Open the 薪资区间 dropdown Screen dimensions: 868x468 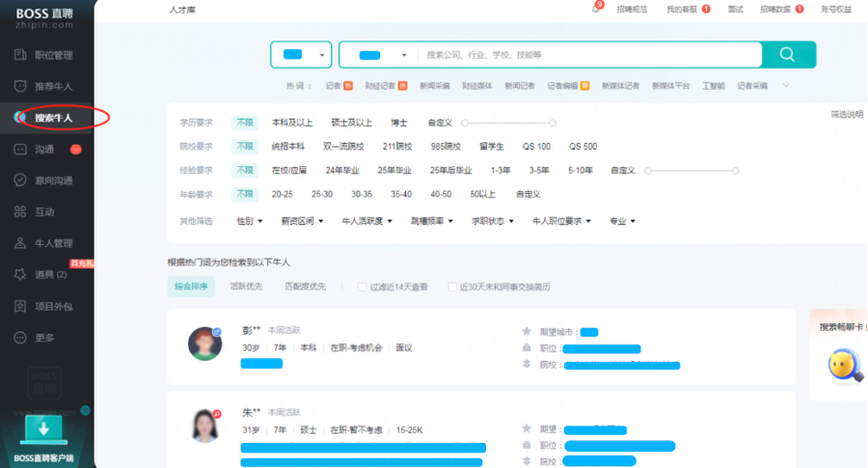pos(301,221)
